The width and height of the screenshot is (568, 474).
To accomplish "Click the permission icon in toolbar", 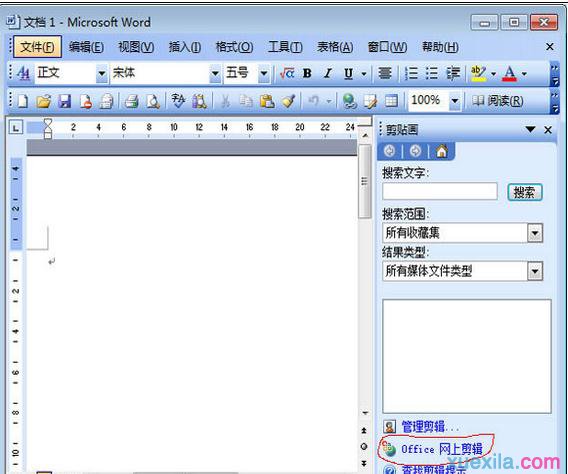I will point(85,101).
